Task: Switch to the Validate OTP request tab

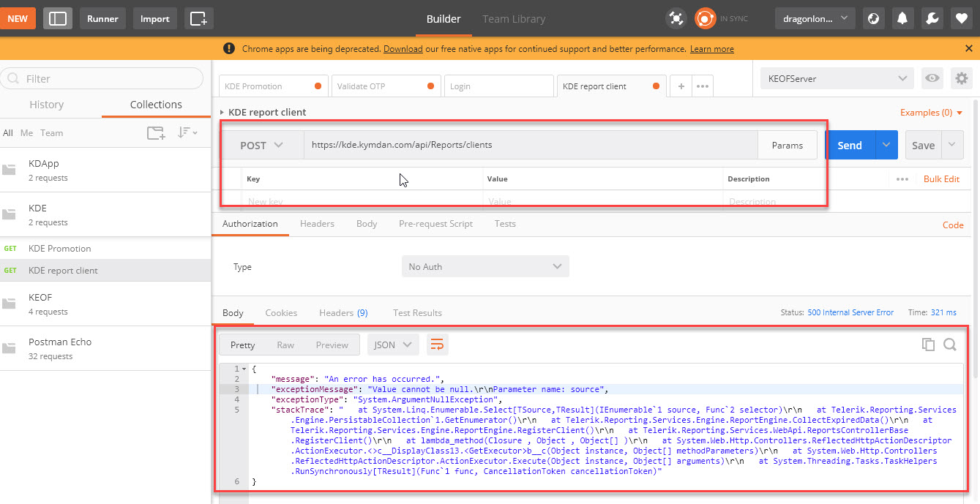Action: point(386,86)
